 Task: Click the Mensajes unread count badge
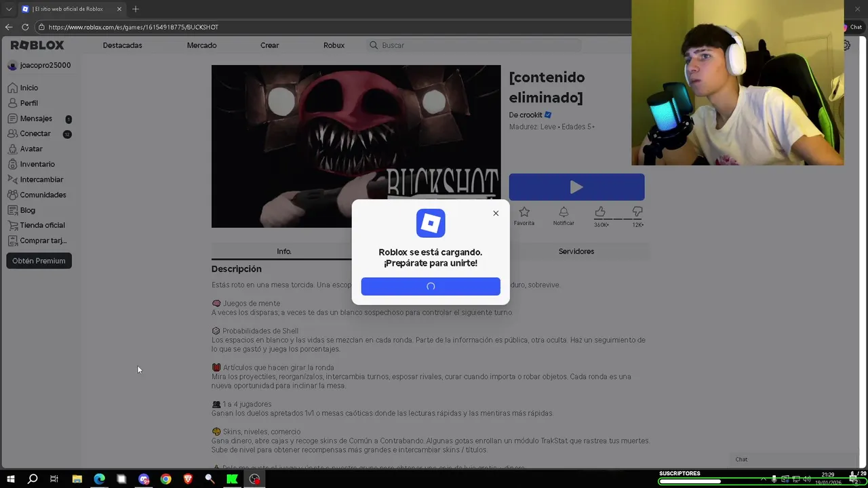[68, 119]
